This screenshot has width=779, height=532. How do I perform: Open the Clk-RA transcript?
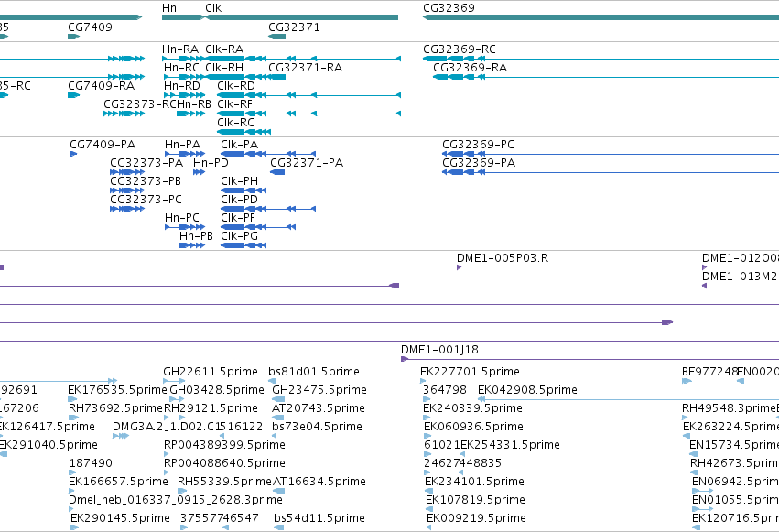coord(224,49)
